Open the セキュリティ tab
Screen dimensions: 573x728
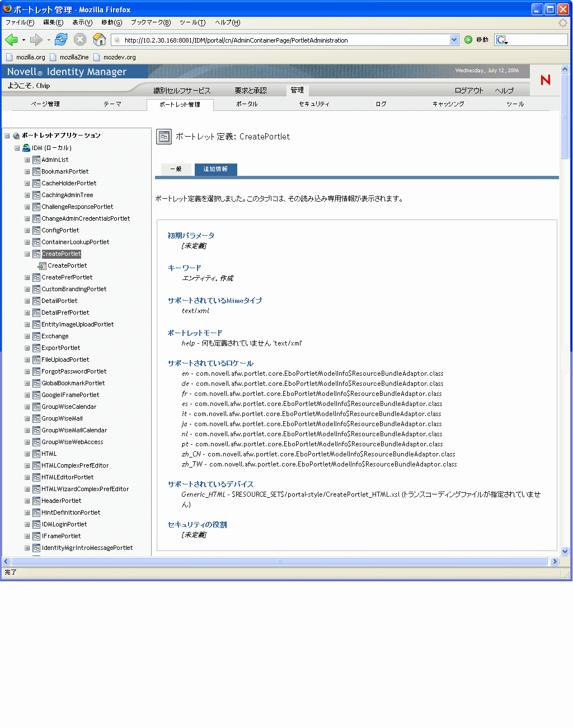[x=314, y=104]
